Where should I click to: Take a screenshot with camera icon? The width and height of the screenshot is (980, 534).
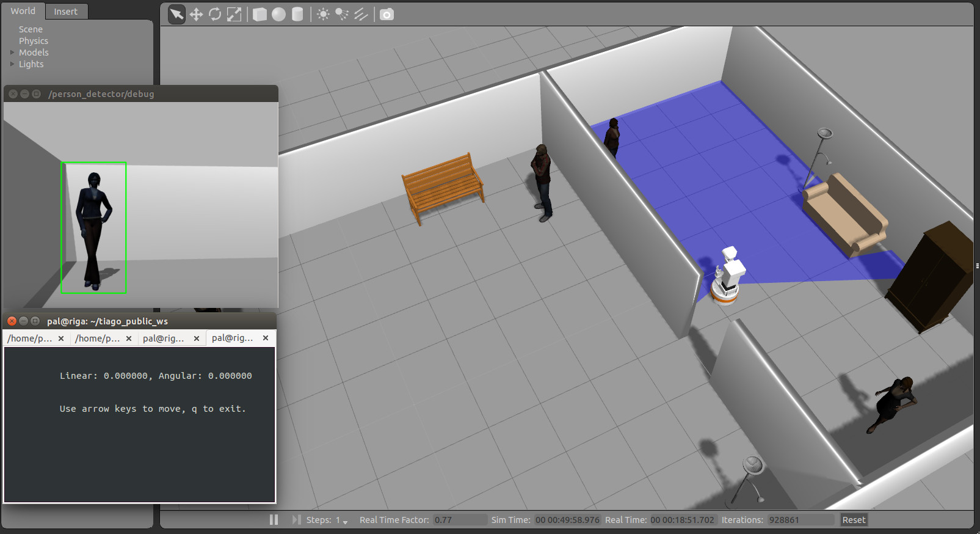387,14
